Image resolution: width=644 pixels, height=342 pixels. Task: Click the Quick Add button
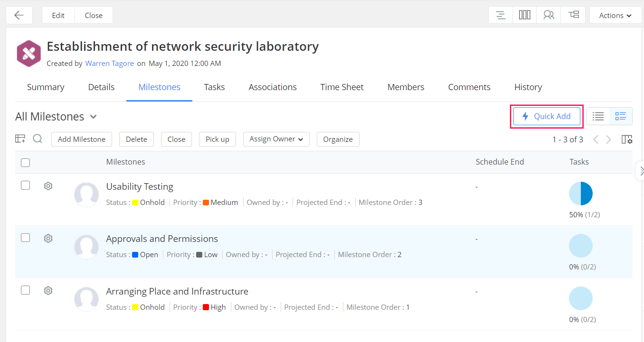click(x=547, y=116)
